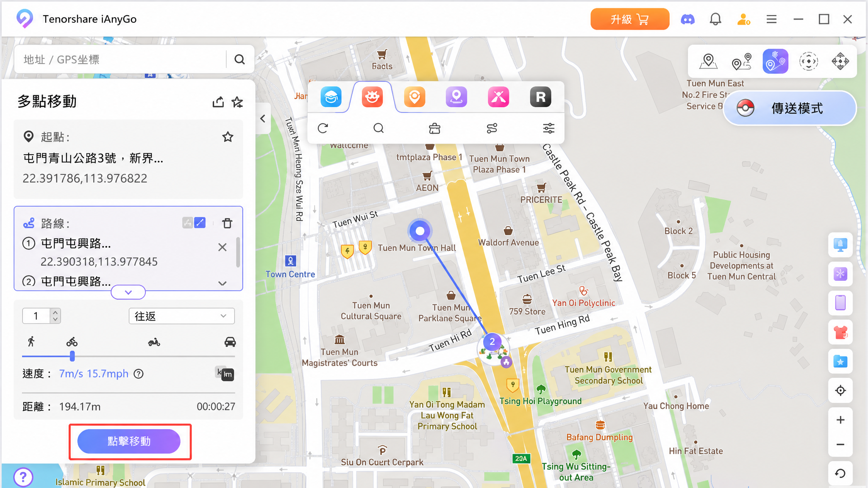This screenshot has width=868, height=488.
Task: Select two-spot movement mode icon
Action: click(741, 61)
